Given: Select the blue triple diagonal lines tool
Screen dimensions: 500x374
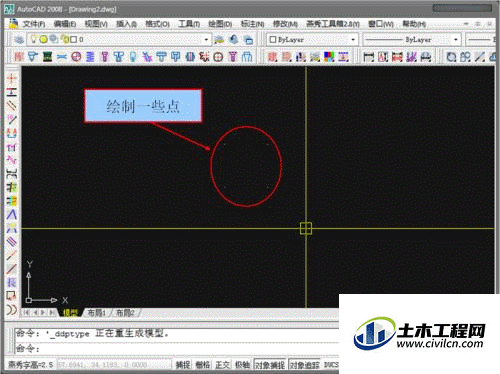Looking at the screenshot, I should (x=11, y=242).
